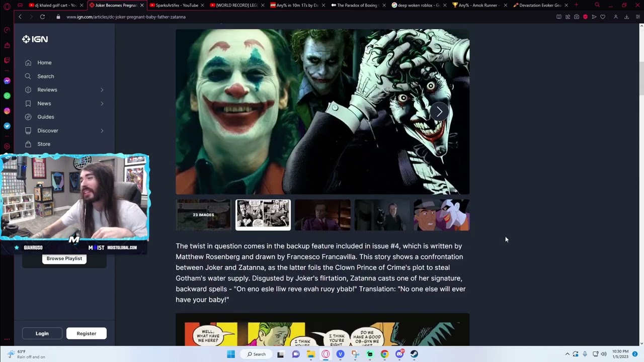Click the padlock site info icon

click(x=58, y=17)
